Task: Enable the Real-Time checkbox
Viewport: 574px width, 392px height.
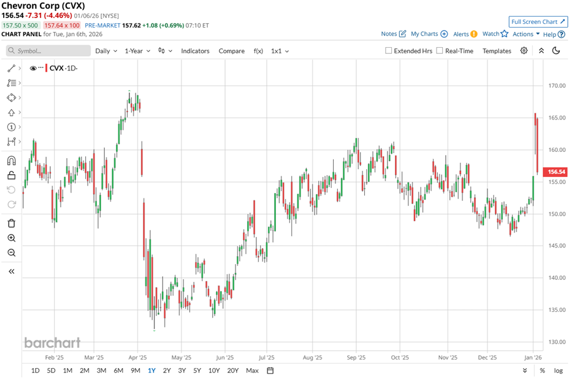Action: pos(440,51)
